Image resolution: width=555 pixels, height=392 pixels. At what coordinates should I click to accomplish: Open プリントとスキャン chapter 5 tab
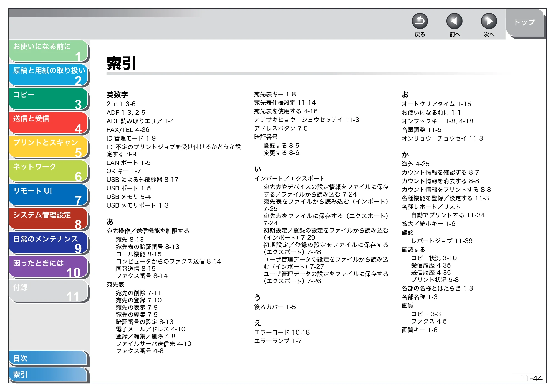click(49, 147)
